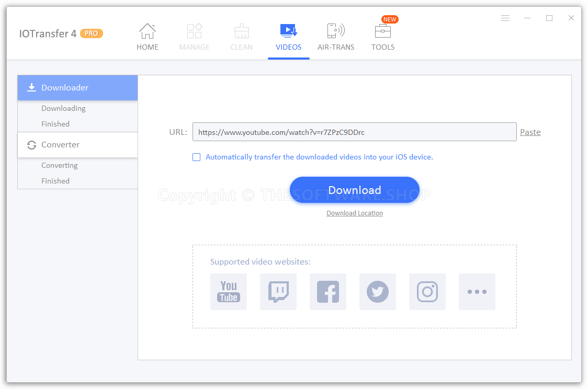Image resolution: width=588 pixels, height=389 pixels.
Task: Maximize the IOTransfer window
Action: [549, 18]
